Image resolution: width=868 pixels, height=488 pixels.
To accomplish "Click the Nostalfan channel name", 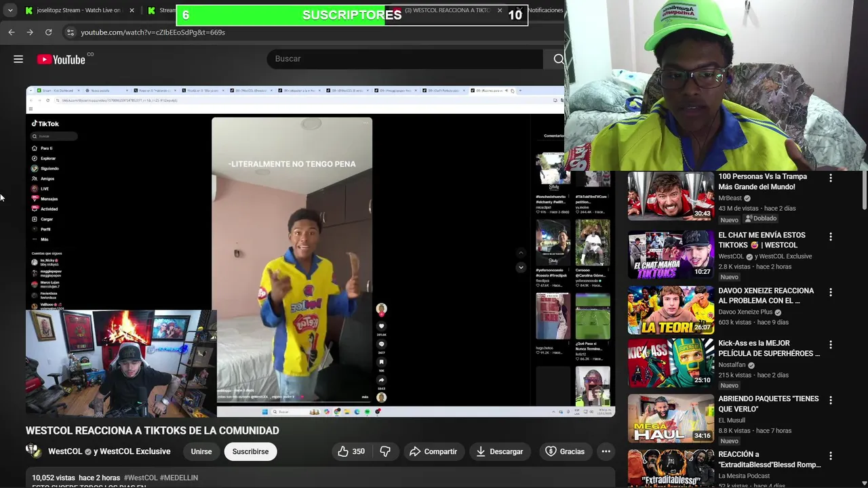I will (x=732, y=365).
